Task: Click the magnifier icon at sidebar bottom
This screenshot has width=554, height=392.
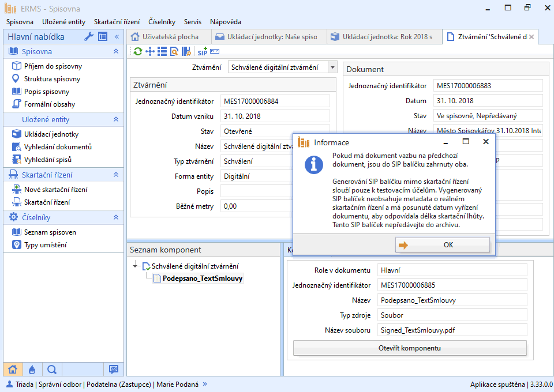Action: (x=52, y=370)
